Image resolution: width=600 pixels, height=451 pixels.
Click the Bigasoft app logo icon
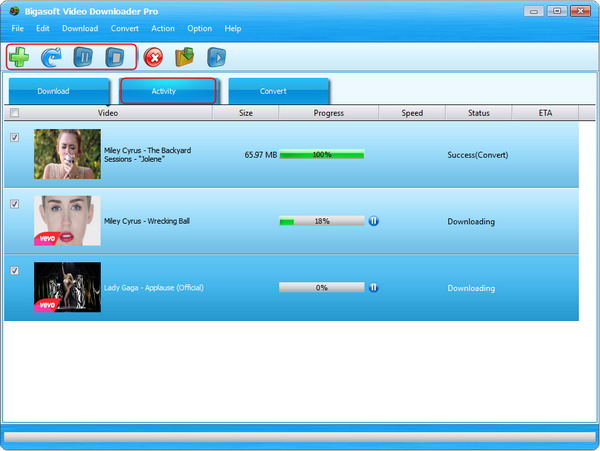pyautogui.click(x=14, y=11)
